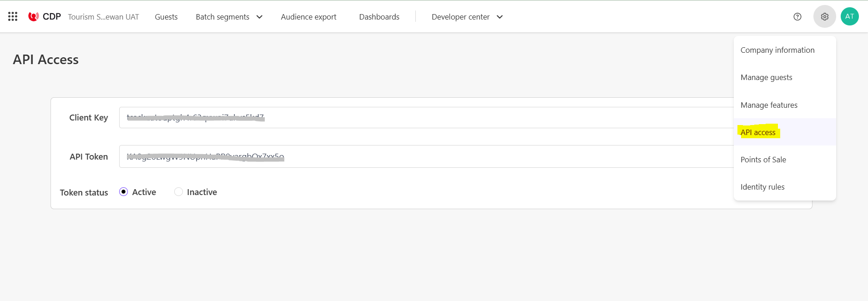Click the API Token label

[89, 156]
